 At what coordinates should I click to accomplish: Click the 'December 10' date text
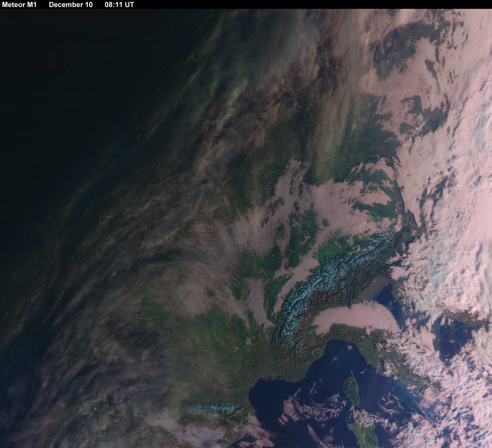71,5
